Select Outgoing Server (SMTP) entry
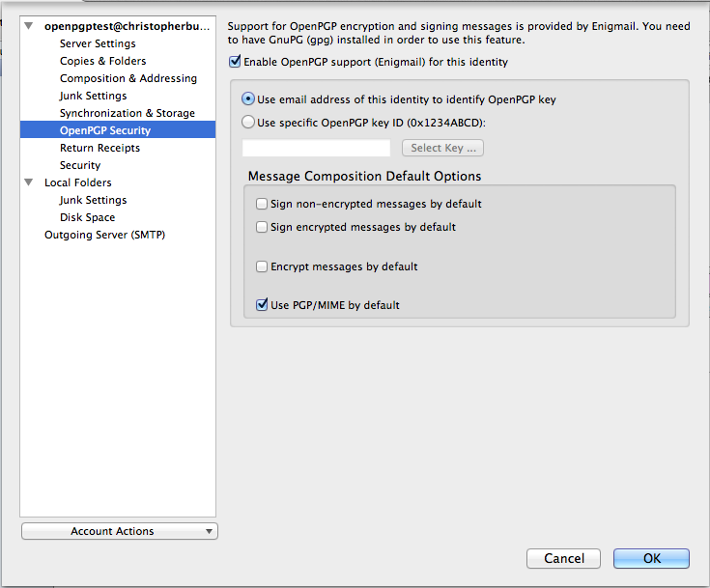 (104, 235)
